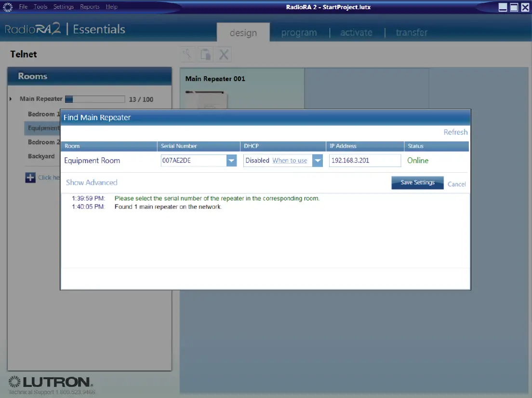Open the File menu

coord(23,7)
